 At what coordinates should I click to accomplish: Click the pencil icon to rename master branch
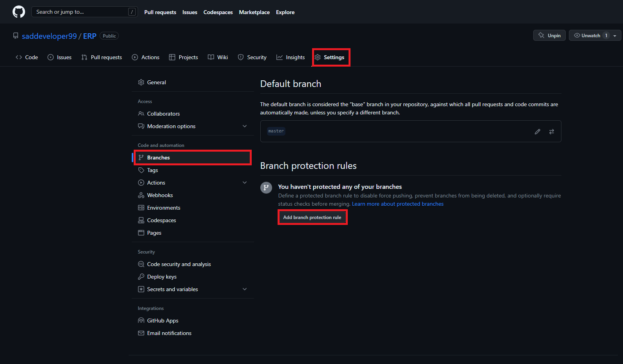tap(538, 132)
